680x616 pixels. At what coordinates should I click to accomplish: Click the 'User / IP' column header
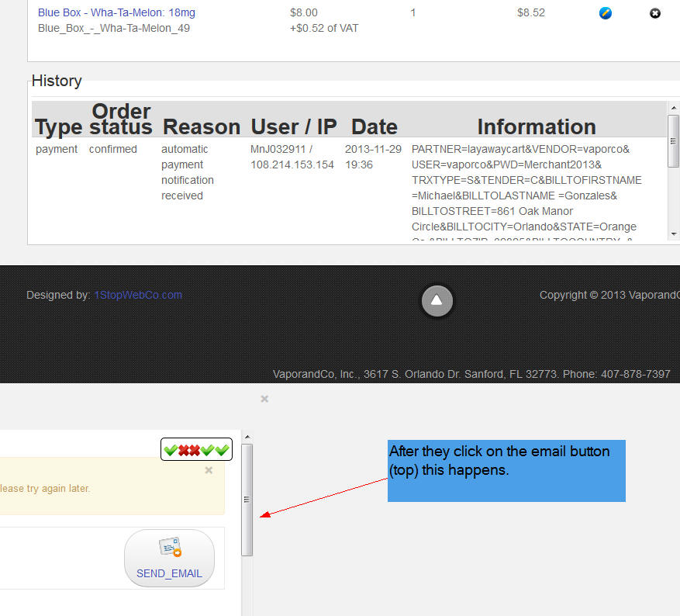(x=294, y=127)
